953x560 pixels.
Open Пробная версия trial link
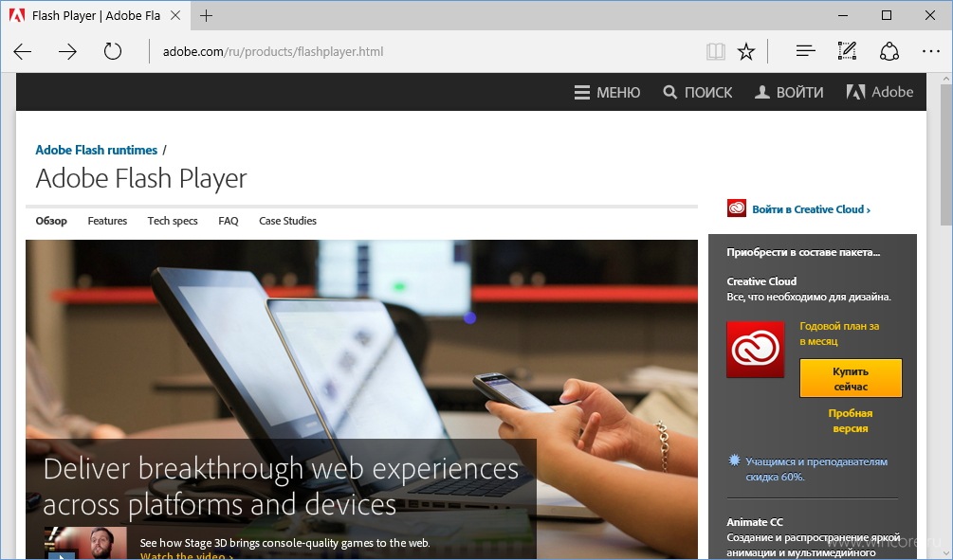pos(851,421)
